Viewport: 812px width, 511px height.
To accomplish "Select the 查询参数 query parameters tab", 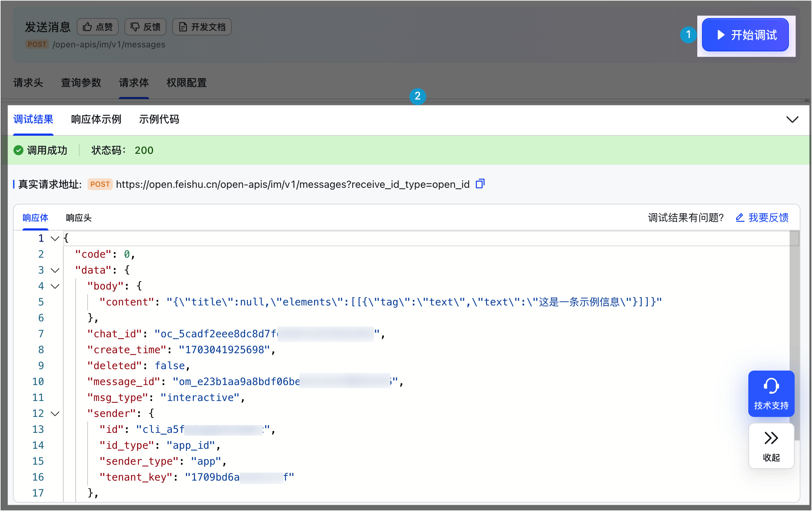I will pyautogui.click(x=81, y=83).
